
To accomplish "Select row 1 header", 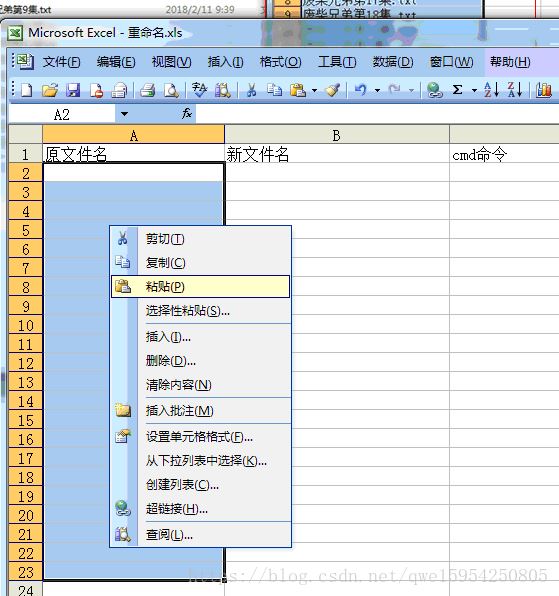I will coord(25,154).
